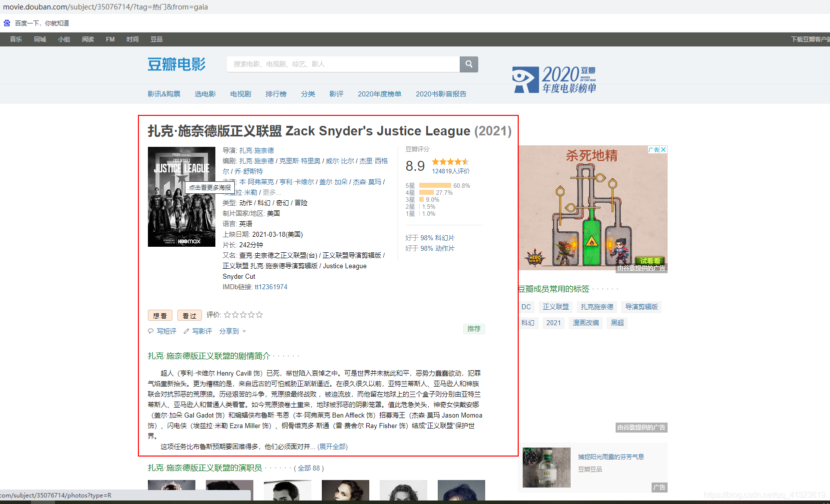This screenshot has height=504, width=830.
Task: Click the 推荐 button
Action: click(474, 329)
